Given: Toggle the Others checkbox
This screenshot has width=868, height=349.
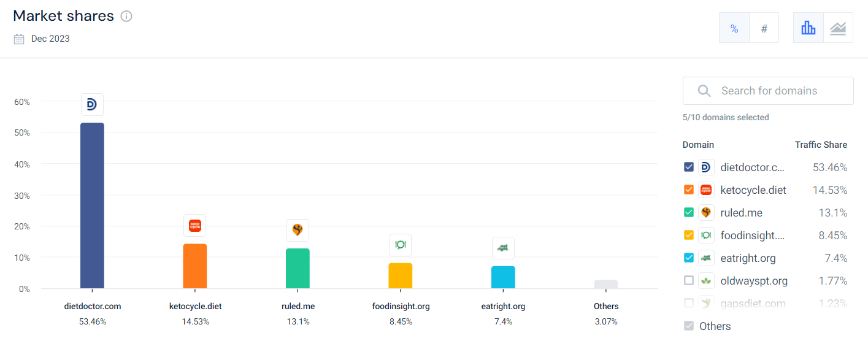Looking at the screenshot, I should click(689, 326).
